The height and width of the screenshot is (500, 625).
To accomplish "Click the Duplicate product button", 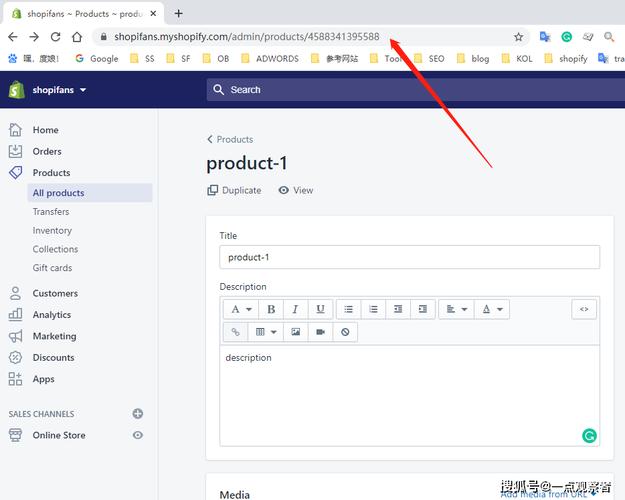I will coord(234,190).
